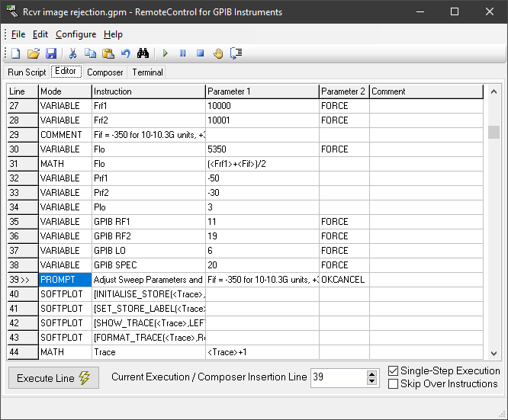Start script with green Play icon
The image size is (508, 420).
coord(165,53)
